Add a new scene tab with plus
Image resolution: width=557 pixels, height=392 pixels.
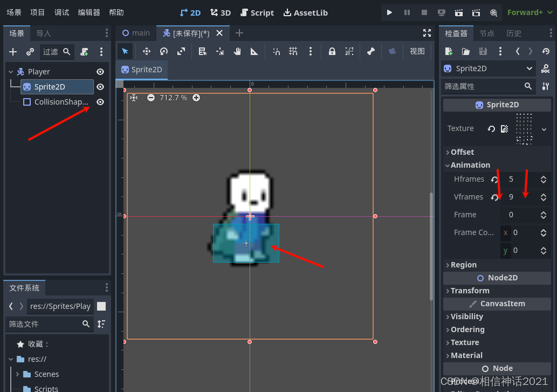click(x=239, y=33)
